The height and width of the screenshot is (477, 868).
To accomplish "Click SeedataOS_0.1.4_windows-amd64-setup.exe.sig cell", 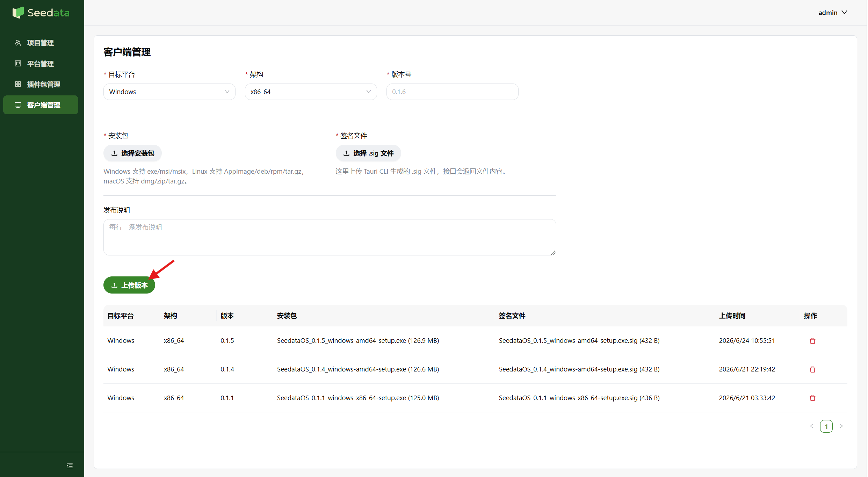I will click(x=579, y=369).
